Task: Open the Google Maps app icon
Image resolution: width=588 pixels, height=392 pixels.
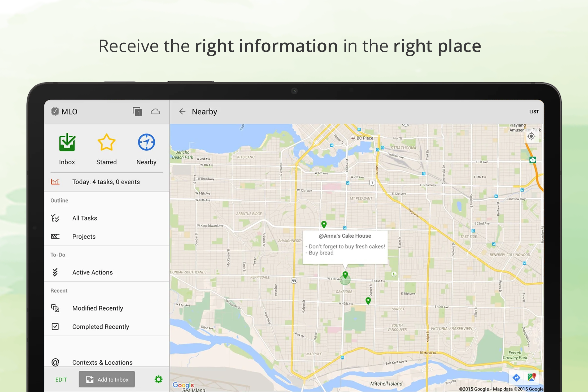Action: click(532, 377)
